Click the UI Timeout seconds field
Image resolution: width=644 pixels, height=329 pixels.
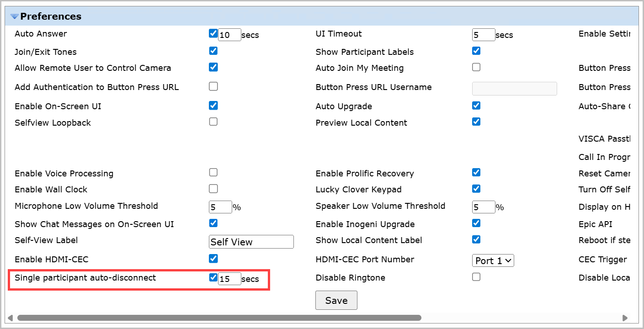[483, 35]
